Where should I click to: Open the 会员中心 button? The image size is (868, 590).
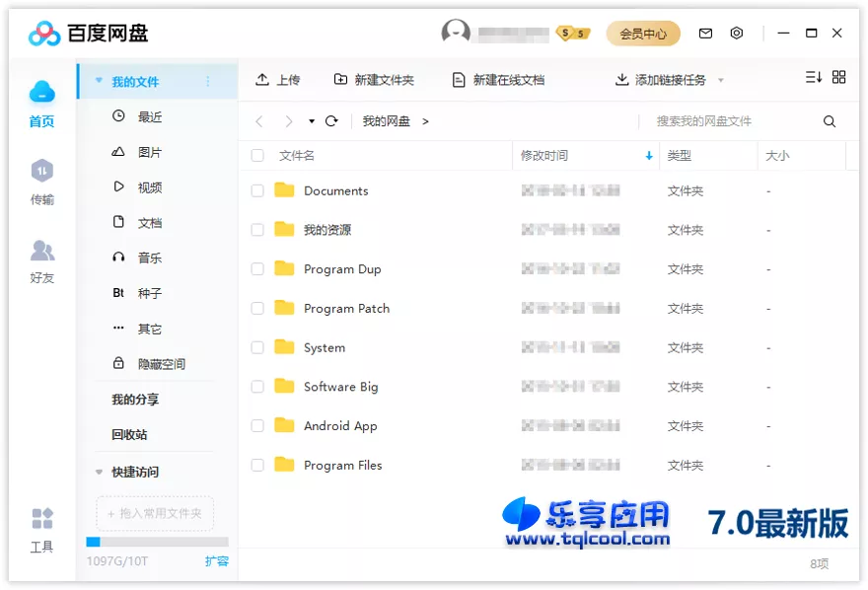643,34
